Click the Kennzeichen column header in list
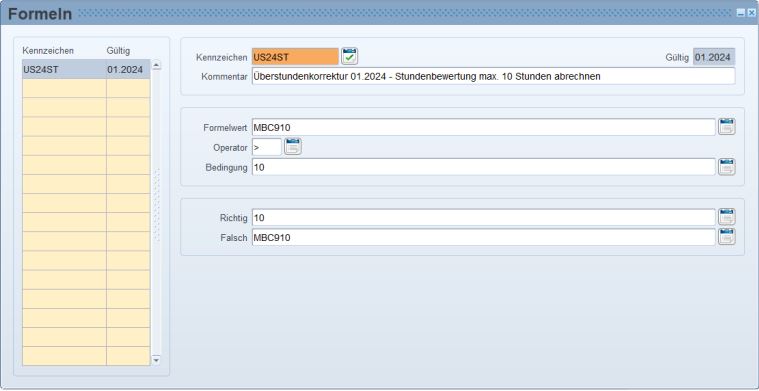Screen dimensions: 759x391 coord(48,50)
